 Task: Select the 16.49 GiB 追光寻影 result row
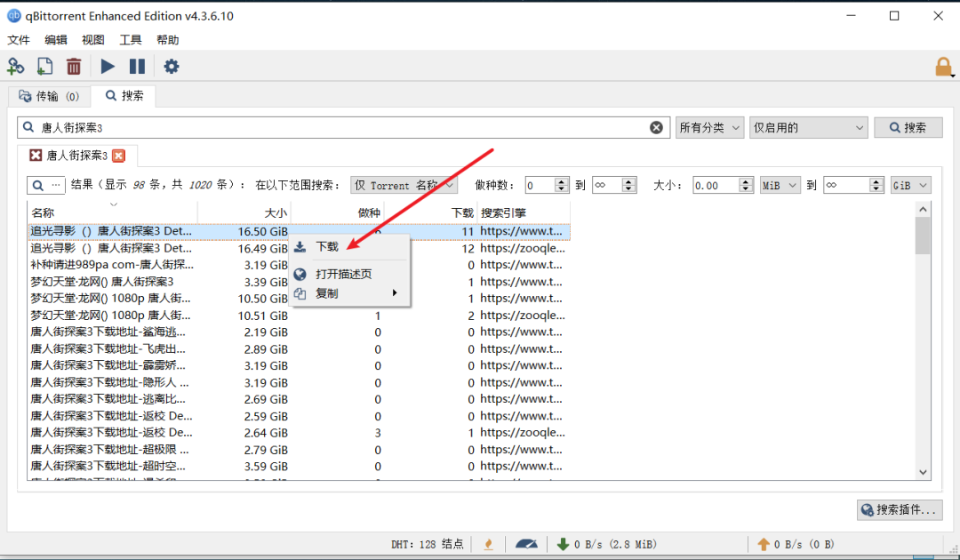pyautogui.click(x=299, y=249)
